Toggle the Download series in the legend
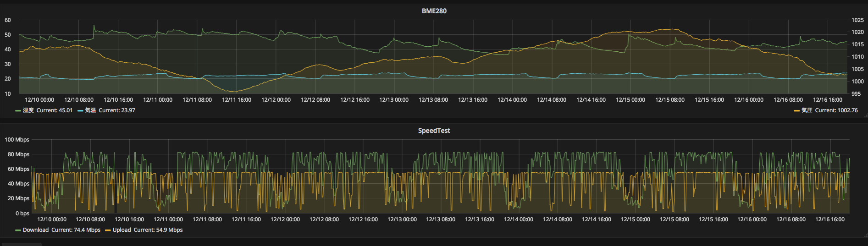Screen dimensions: 868x246 tap(36, 230)
